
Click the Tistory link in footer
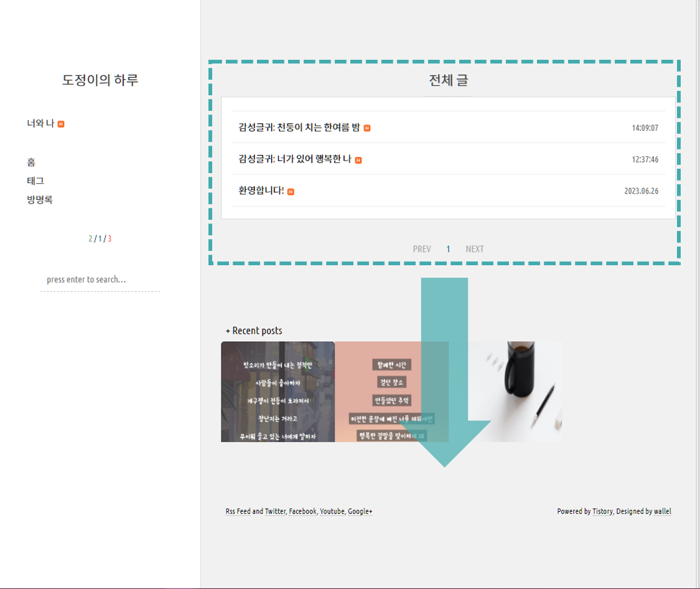coord(602,511)
